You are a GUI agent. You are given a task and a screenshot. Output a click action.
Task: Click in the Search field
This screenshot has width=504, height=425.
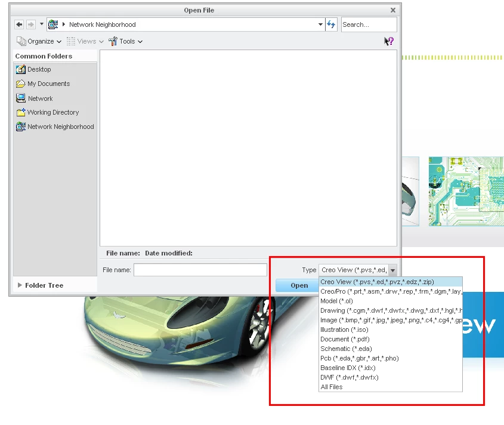[x=369, y=24]
